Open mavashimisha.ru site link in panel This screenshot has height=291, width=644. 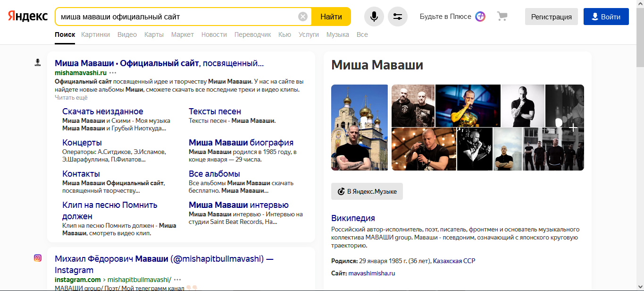pos(372,273)
